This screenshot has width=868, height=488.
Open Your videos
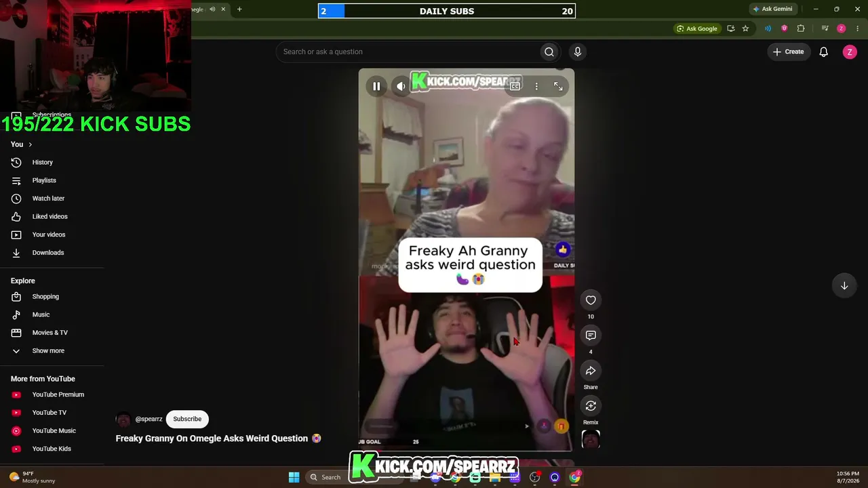(49, 235)
